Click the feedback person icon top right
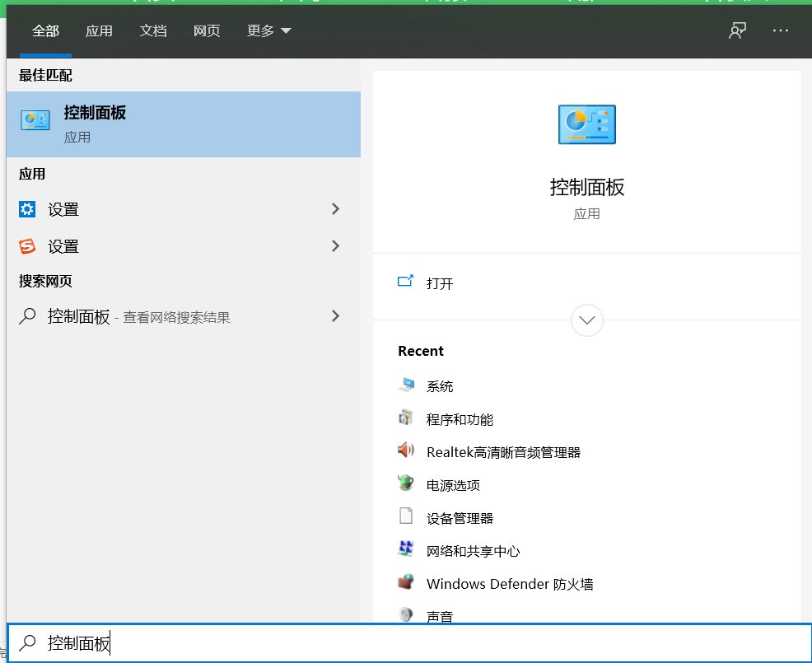Screen dimensions: 812x663 click(737, 30)
